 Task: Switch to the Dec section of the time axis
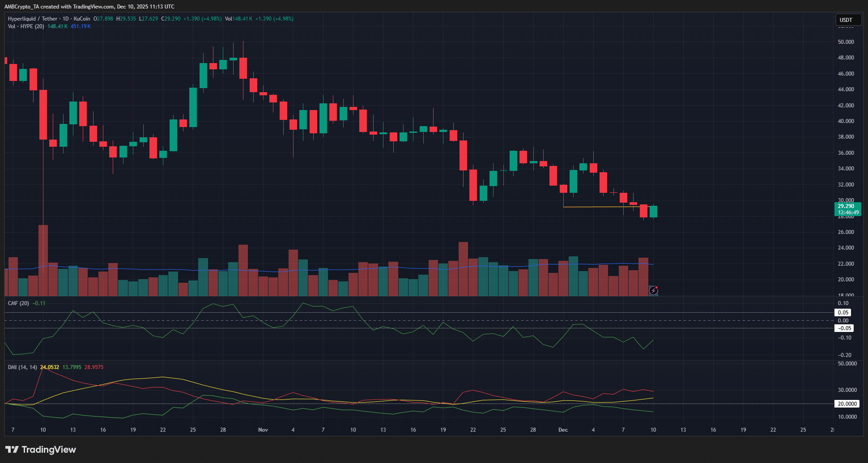(563, 430)
